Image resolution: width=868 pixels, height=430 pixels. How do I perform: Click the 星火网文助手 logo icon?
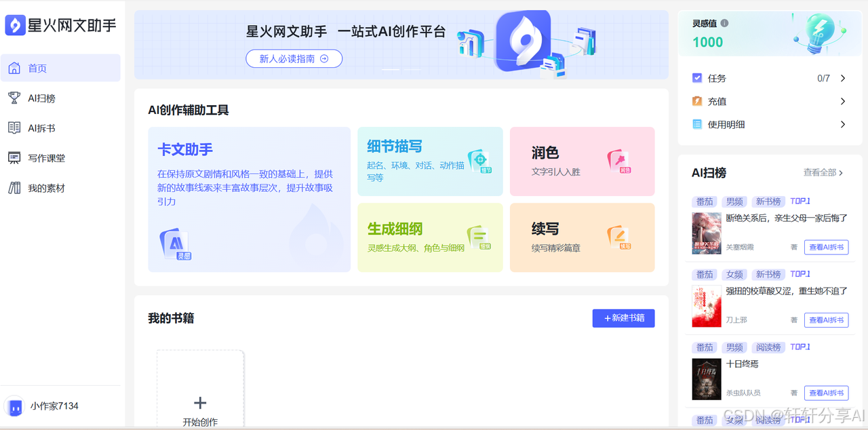15,25
